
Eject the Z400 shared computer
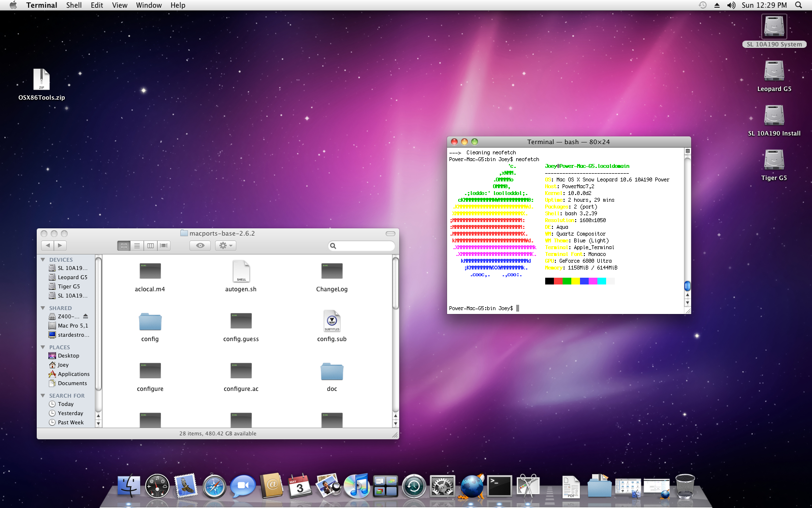pos(86,316)
